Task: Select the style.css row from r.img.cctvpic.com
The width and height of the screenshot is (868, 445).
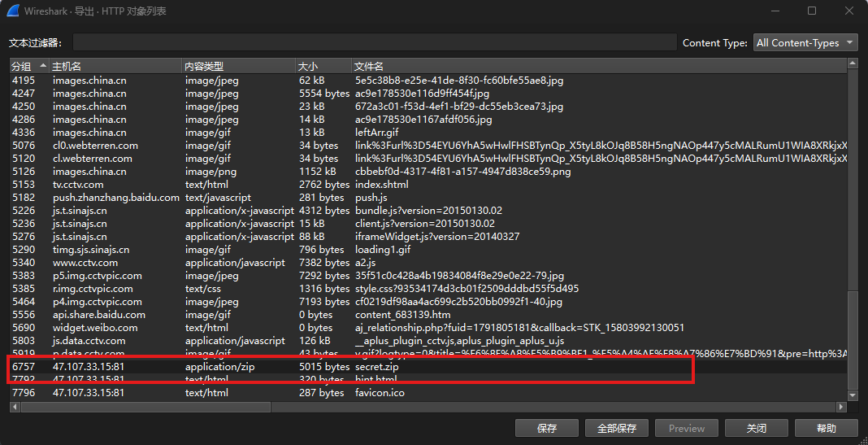Action: pyautogui.click(x=428, y=289)
